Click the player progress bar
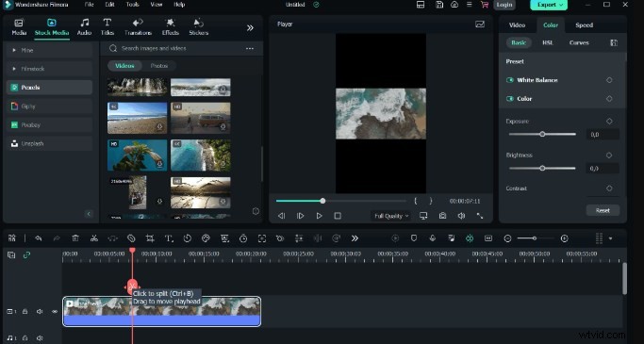Viewport: 644px width, 344px height. pos(341,201)
